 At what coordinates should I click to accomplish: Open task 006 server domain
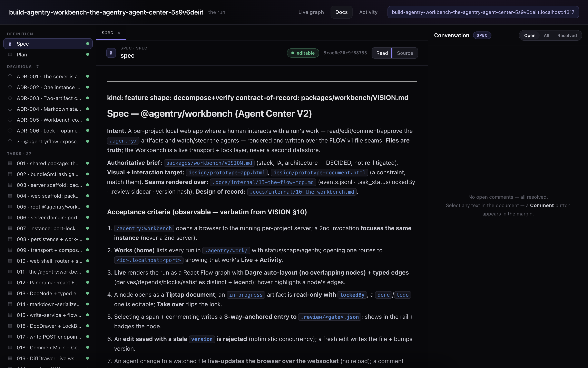click(x=48, y=218)
